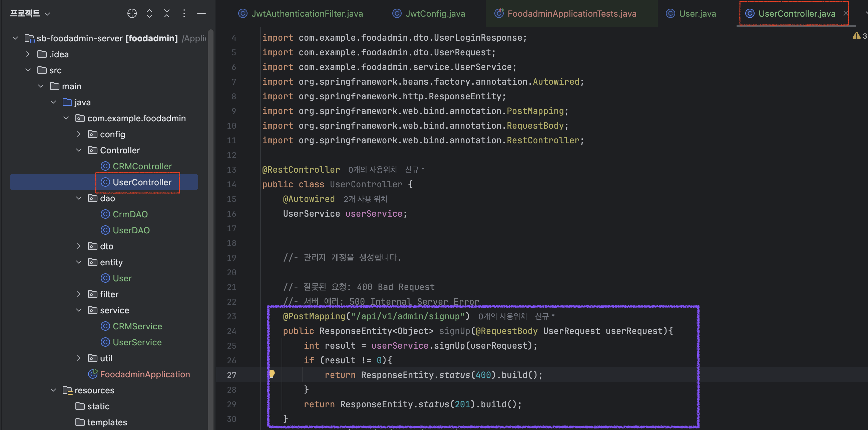Click the yellow lightbulb intention icon

[x=272, y=374]
